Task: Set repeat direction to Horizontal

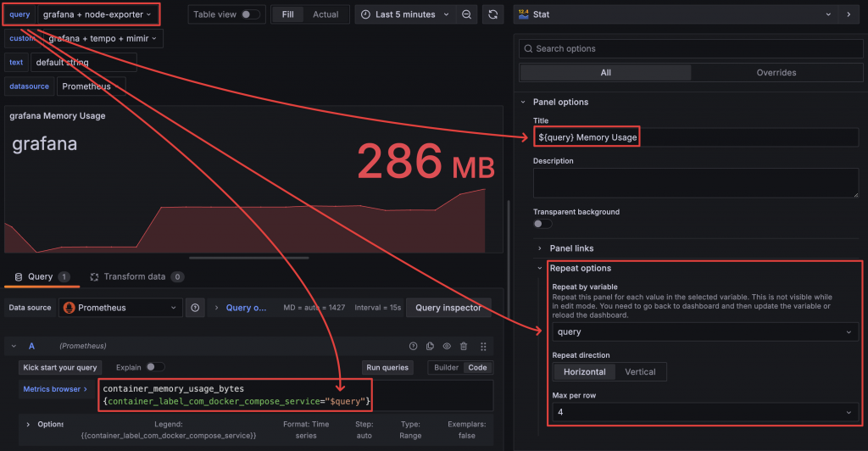Action: click(585, 372)
